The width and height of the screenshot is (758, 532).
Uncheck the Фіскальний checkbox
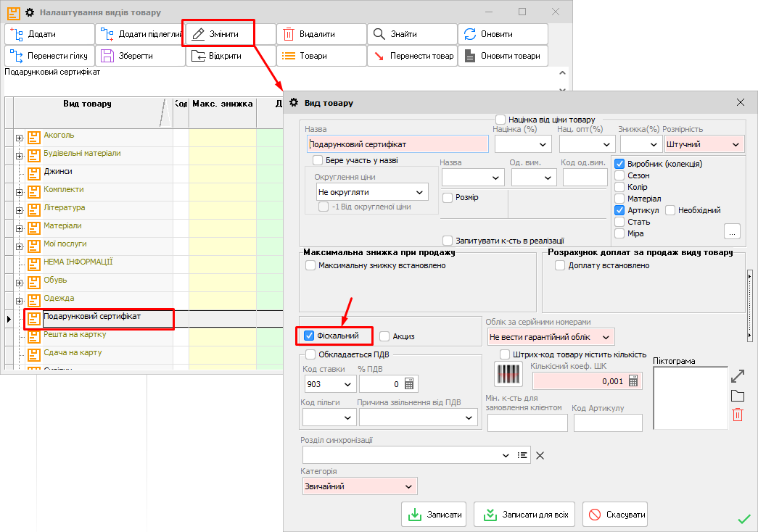[310, 336]
